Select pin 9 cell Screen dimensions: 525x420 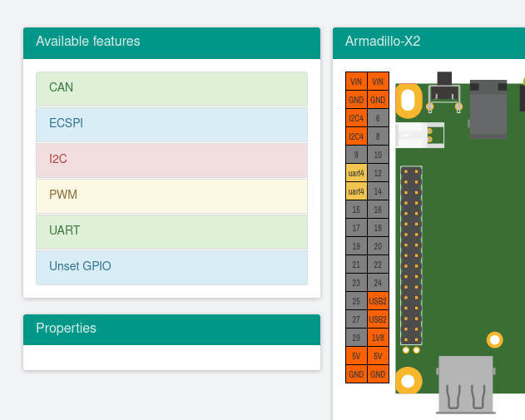coord(356,155)
